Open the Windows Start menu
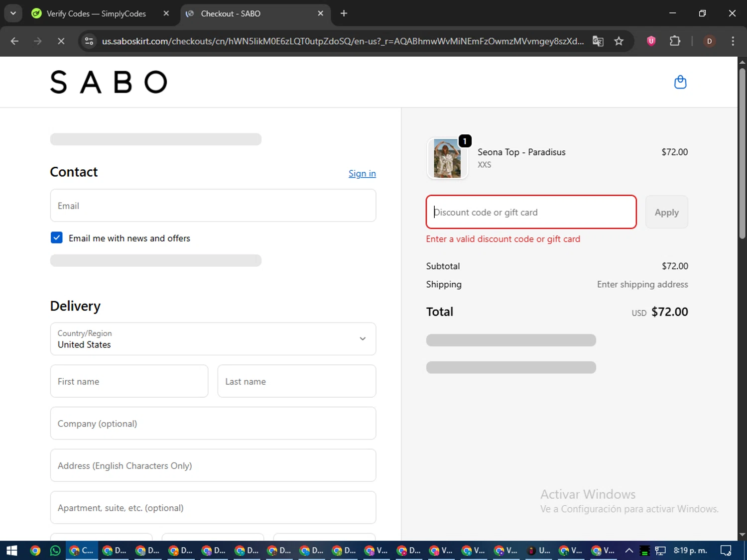This screenshot has height=560, width=747. tap(11, 551)
